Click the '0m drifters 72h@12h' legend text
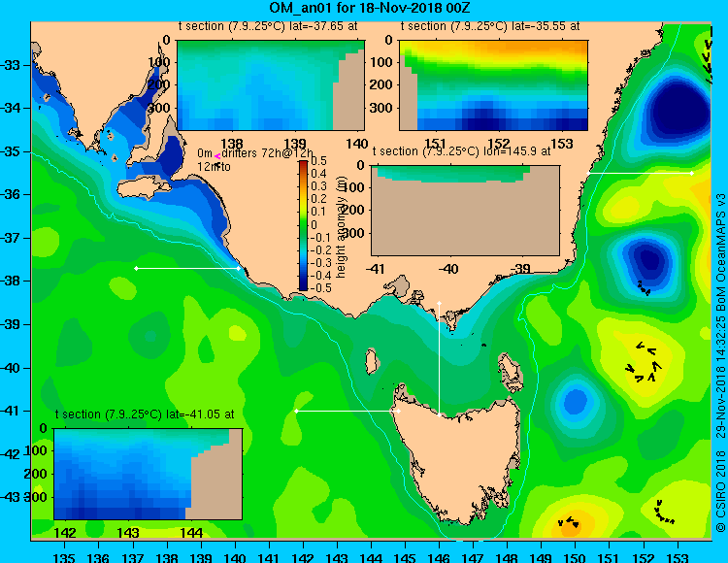This screenshot has height=563, width=728. (x=255, y=153)
